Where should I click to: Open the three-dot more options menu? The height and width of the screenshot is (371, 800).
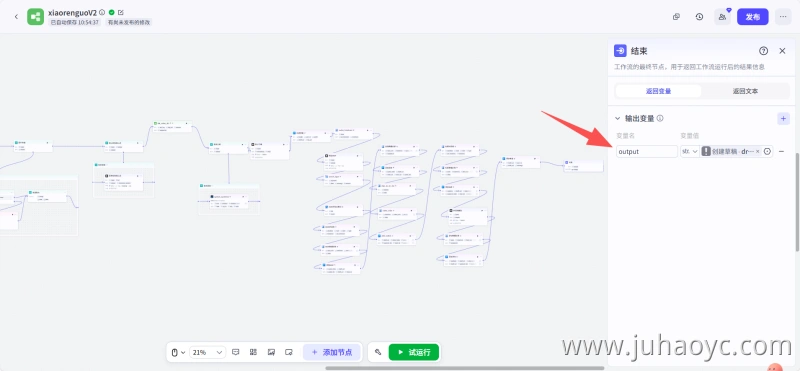pyautogui.click(x=783, y=17)
